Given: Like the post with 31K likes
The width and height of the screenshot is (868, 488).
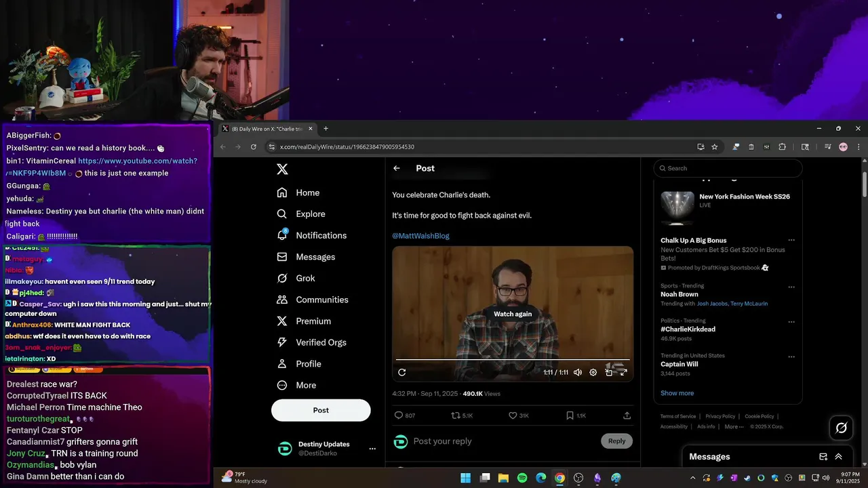Looking at the screenshot, I should pyautogui.click(x=519, y=415).
